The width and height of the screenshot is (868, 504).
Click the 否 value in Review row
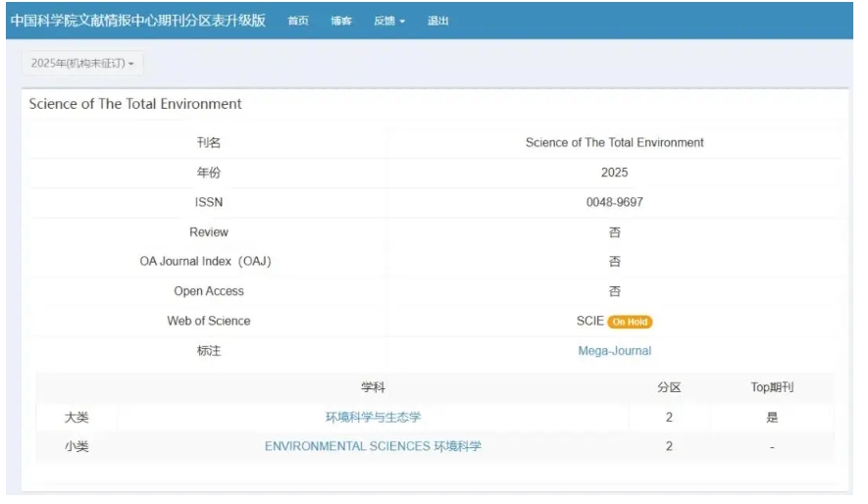(x=614, y=232)
